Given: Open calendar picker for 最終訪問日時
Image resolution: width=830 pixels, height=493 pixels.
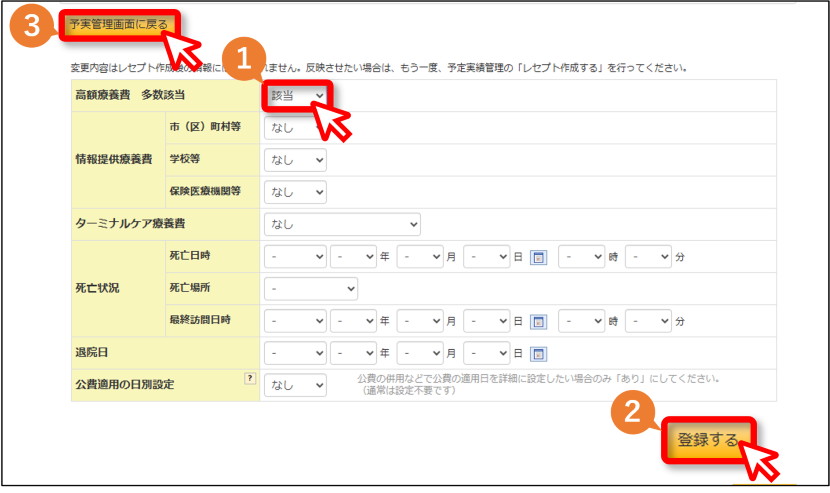Looking at the screenshot, I should (538, 321).
